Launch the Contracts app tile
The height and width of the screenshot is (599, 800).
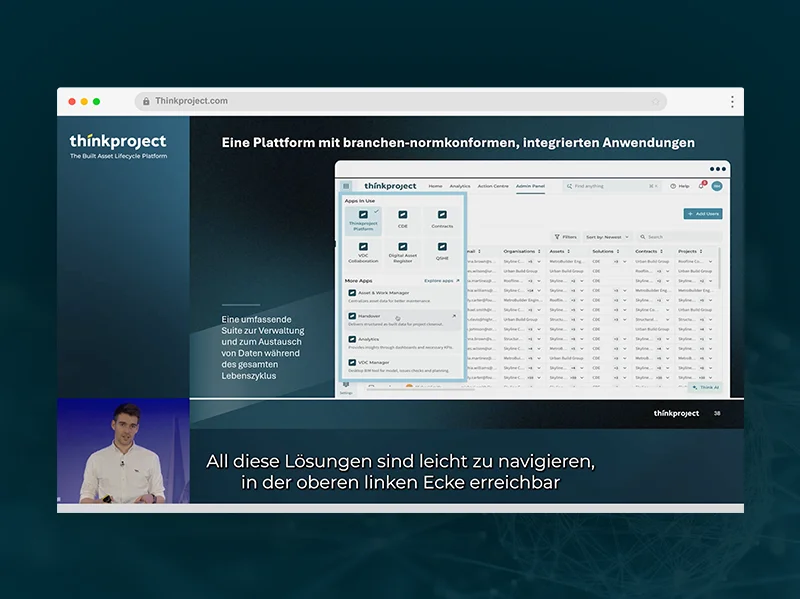tap(442, 218)
